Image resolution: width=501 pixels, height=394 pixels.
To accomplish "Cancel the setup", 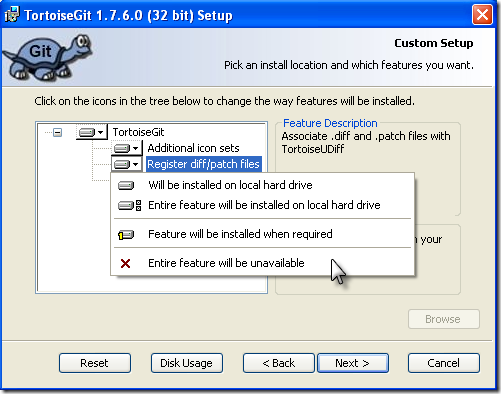I will (444, 363).
